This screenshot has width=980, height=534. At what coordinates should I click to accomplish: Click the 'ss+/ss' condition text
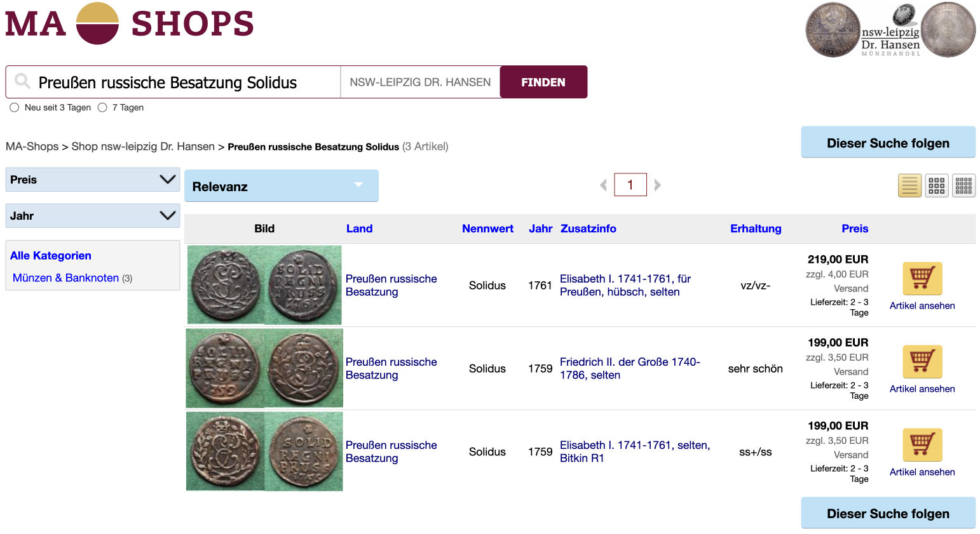756,451
